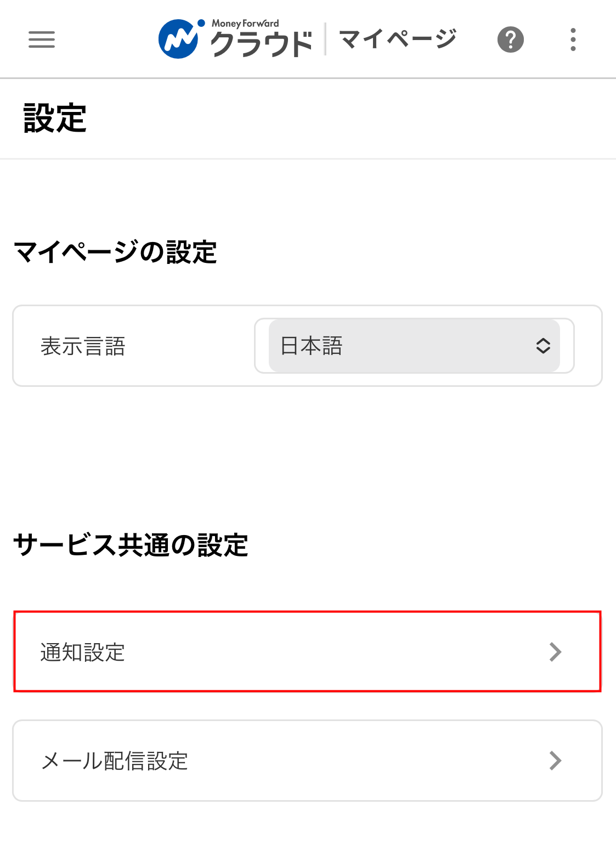Image resolution: width=616 pixels, height=844 pixels.
Task: Open the help question mark icon
Action: 510,40
